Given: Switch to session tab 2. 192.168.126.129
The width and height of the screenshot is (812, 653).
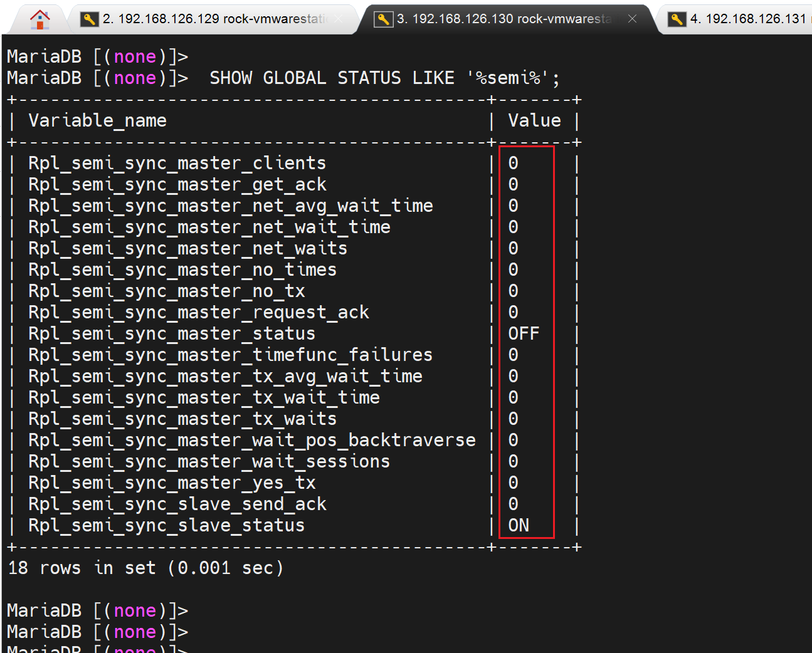Looking at the screenshot, I should click(x=213, y=19).
